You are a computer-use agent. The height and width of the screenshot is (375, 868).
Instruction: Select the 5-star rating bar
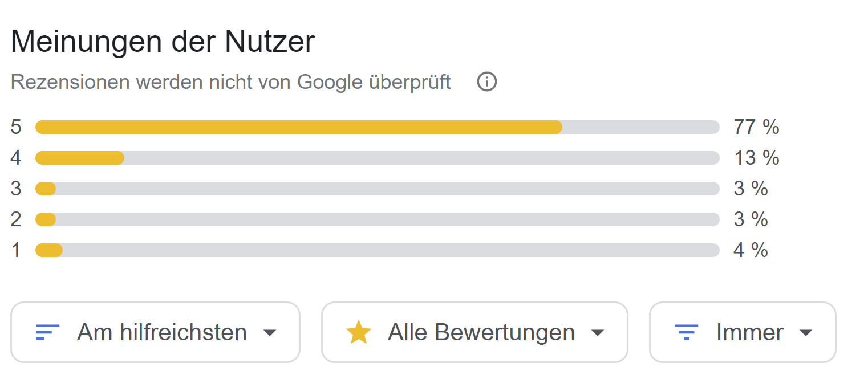[x=378, y=127]
